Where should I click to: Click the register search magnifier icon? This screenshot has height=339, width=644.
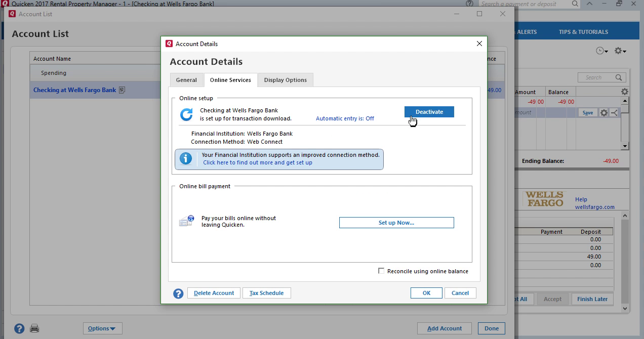tap(619, 77)
